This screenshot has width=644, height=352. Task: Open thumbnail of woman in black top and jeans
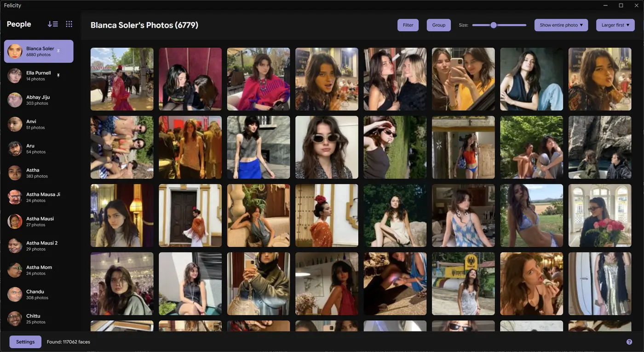(x=532, y=79)
